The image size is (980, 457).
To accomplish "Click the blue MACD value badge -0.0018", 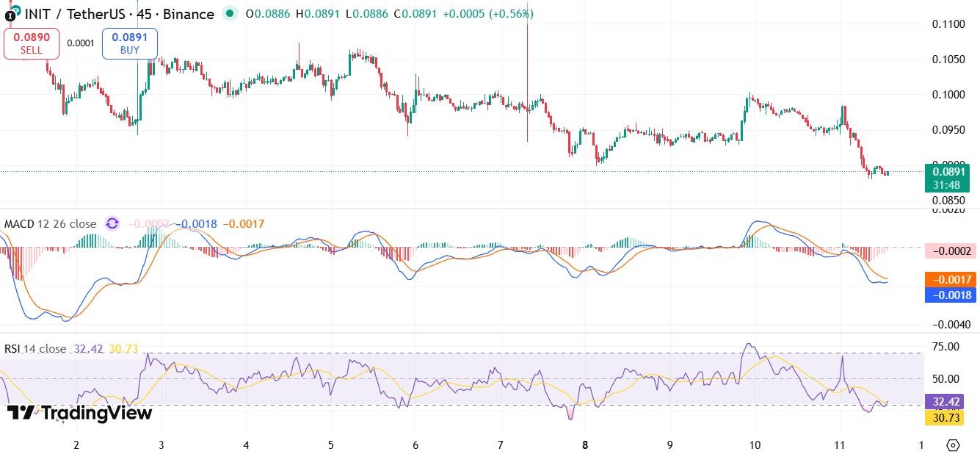I will pos(951,295).
